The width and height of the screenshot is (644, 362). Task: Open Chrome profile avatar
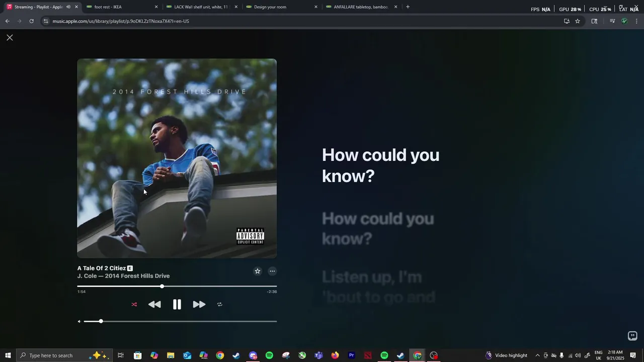[x=624, y=21]
